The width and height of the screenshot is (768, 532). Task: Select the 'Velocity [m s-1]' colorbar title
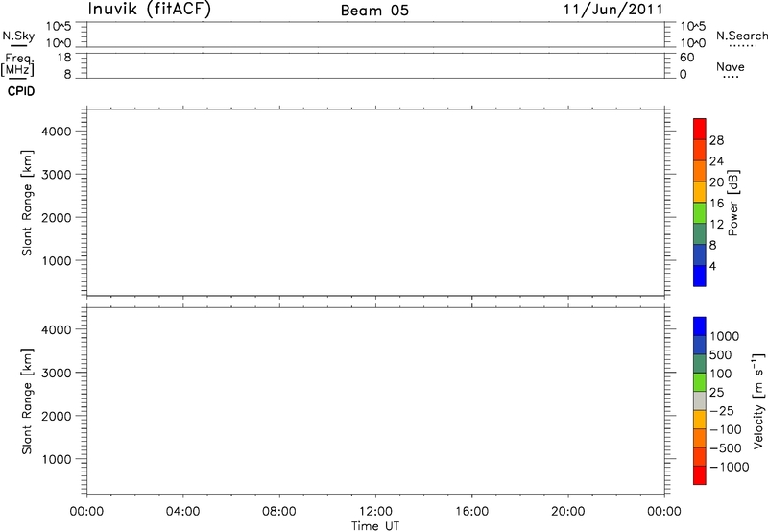point(758,400)
